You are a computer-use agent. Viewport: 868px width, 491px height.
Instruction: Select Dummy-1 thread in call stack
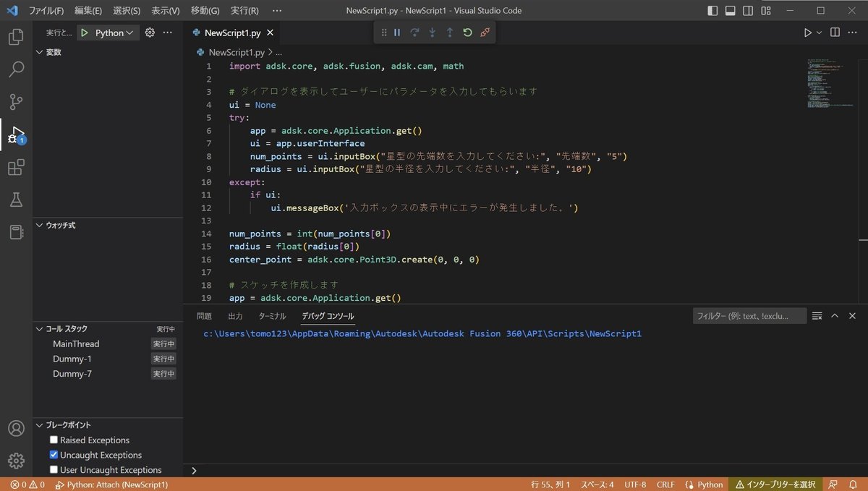click(x=72, y=359)
